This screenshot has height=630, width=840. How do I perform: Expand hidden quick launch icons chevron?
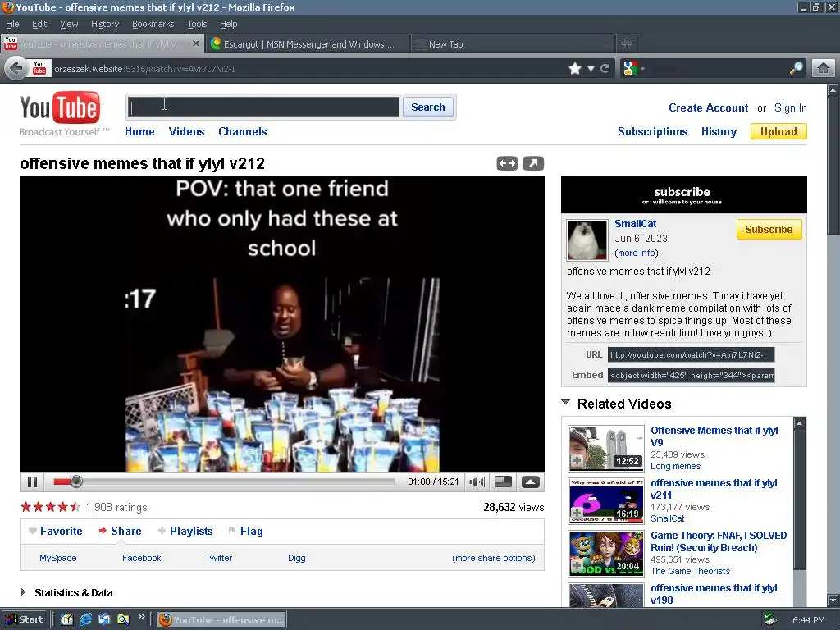(141, 617)
